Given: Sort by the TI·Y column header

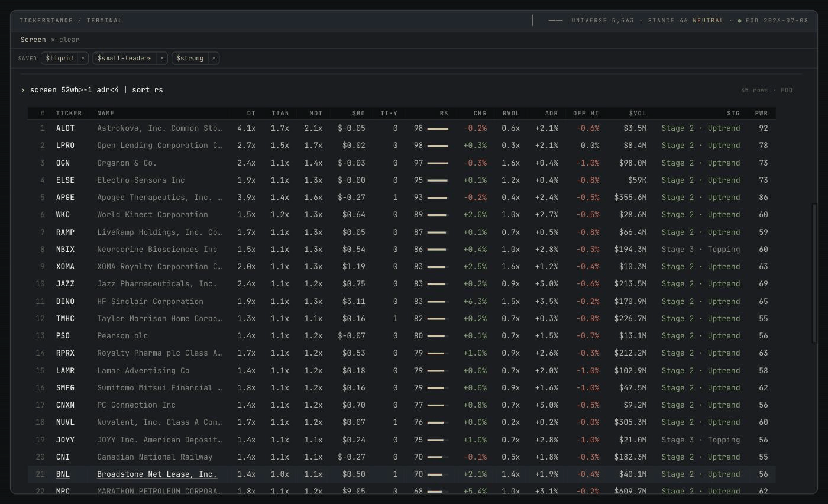Looking at the screenshot, I should pos(389,113).
